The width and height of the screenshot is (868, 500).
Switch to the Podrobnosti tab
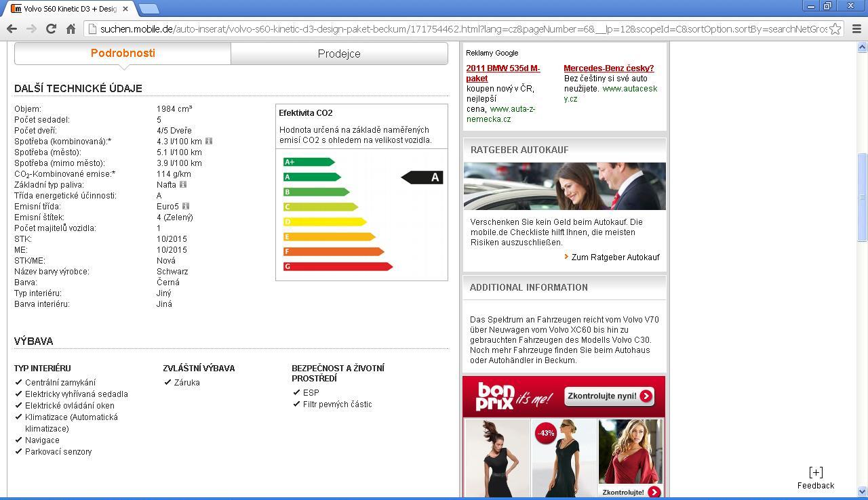[x=123, y=54]
